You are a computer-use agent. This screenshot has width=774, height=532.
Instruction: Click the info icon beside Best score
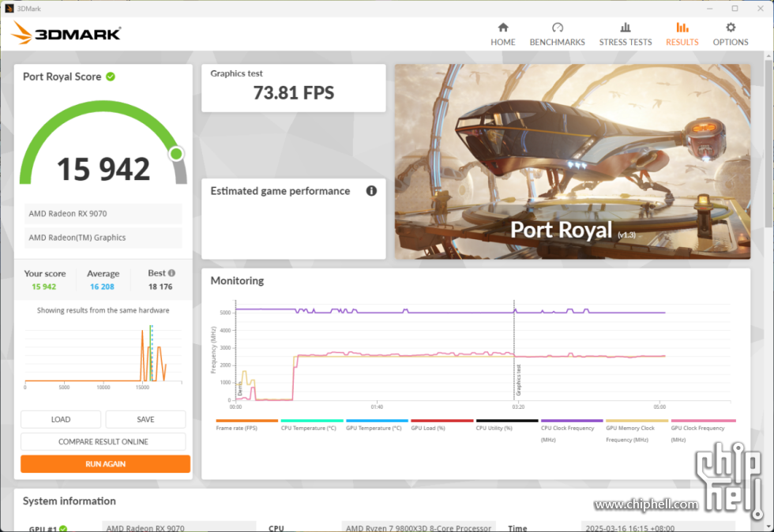171,273
